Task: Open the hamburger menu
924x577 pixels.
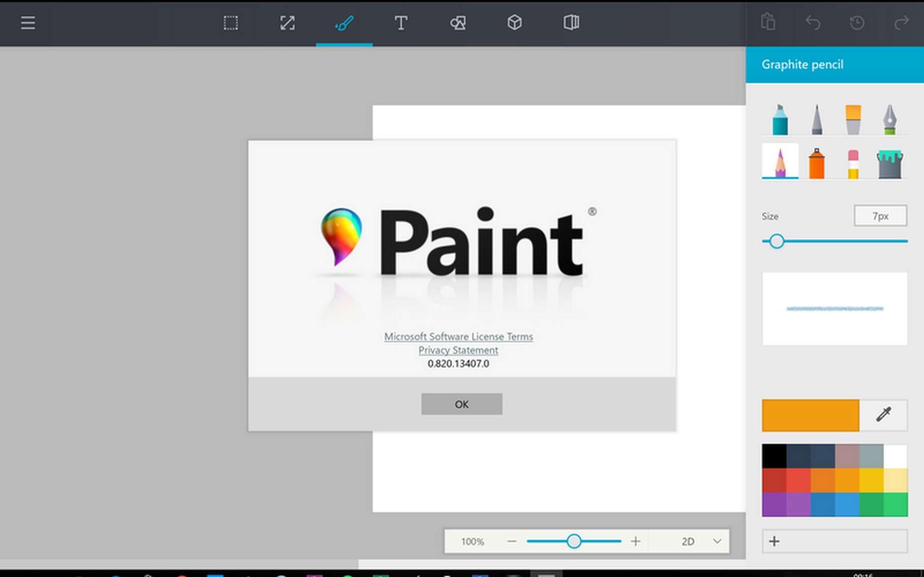Action: point(27,23)
